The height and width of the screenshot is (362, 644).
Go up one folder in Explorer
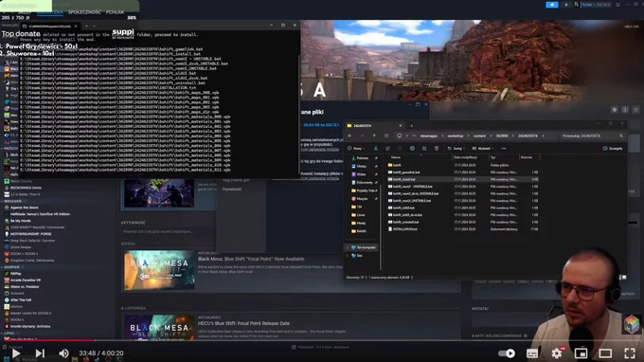374,136
